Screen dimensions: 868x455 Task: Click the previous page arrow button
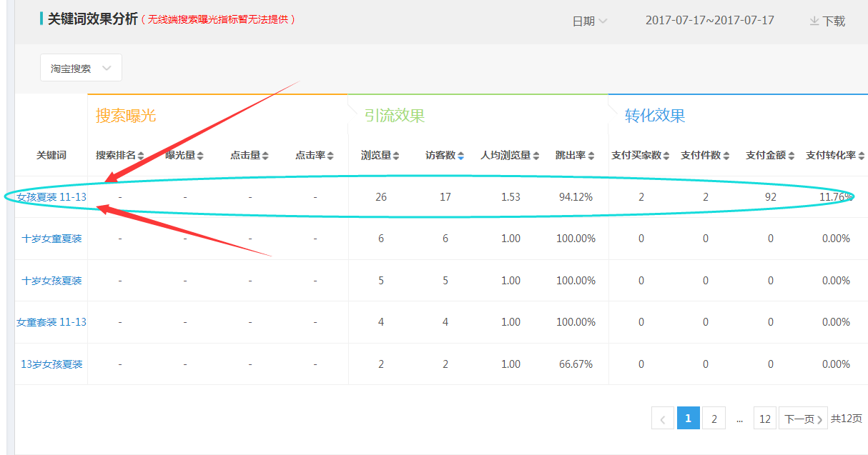coord(663,419)
